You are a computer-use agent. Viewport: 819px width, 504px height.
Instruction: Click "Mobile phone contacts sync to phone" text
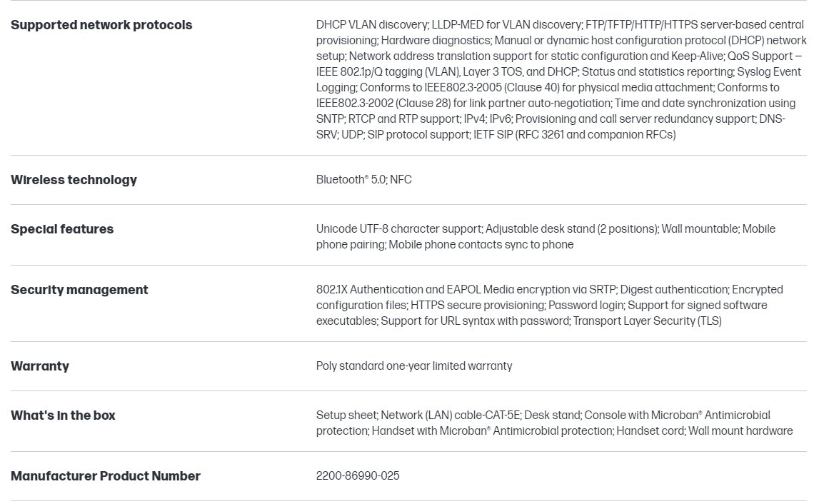pyautogui.click(x=481, y=245)
